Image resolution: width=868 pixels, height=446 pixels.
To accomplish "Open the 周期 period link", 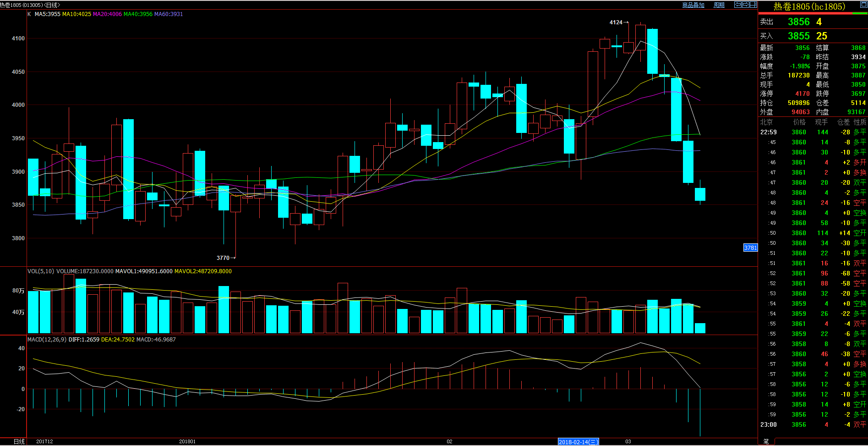I will pyautogui.click(x=719, y=5).
